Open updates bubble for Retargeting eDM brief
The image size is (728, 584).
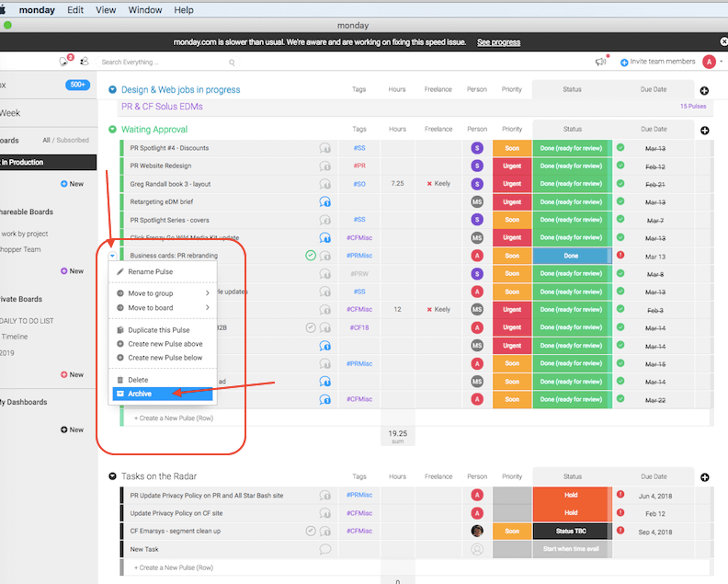tap(325, 201)
